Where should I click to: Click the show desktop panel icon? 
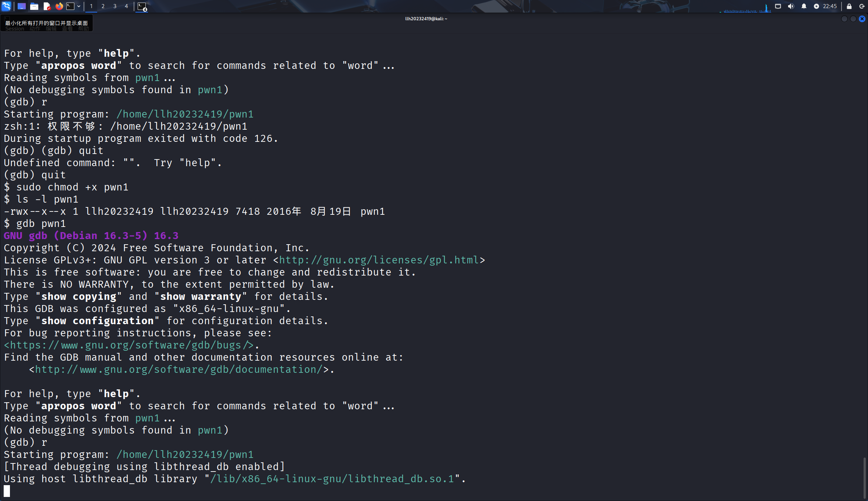point(22,6)
